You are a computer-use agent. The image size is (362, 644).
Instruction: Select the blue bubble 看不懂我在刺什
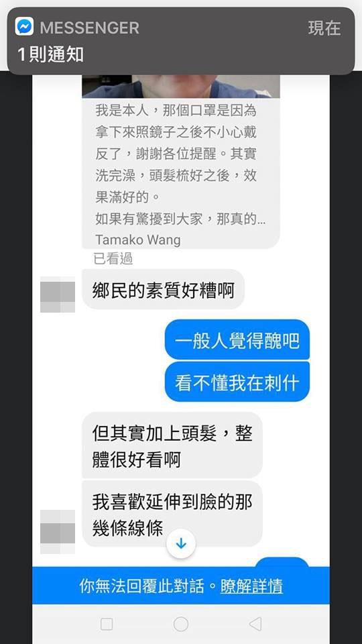click(x=237, y=382)
